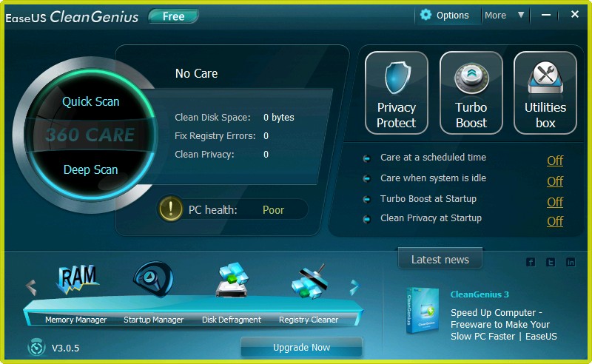Click the V3.0.5 version text
This screenshot has height=364, width=592.
click(65, 348)
